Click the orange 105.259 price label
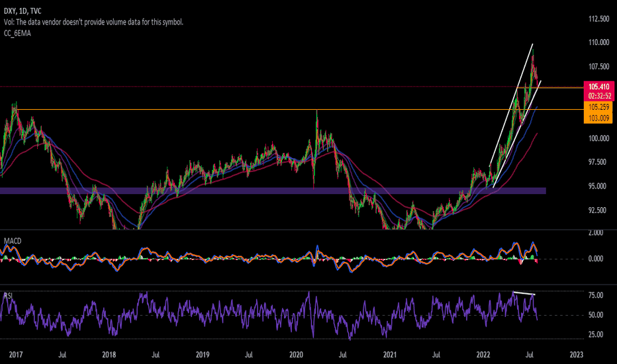The height and width of the screenshot is (364, 617). pos(598,107)
